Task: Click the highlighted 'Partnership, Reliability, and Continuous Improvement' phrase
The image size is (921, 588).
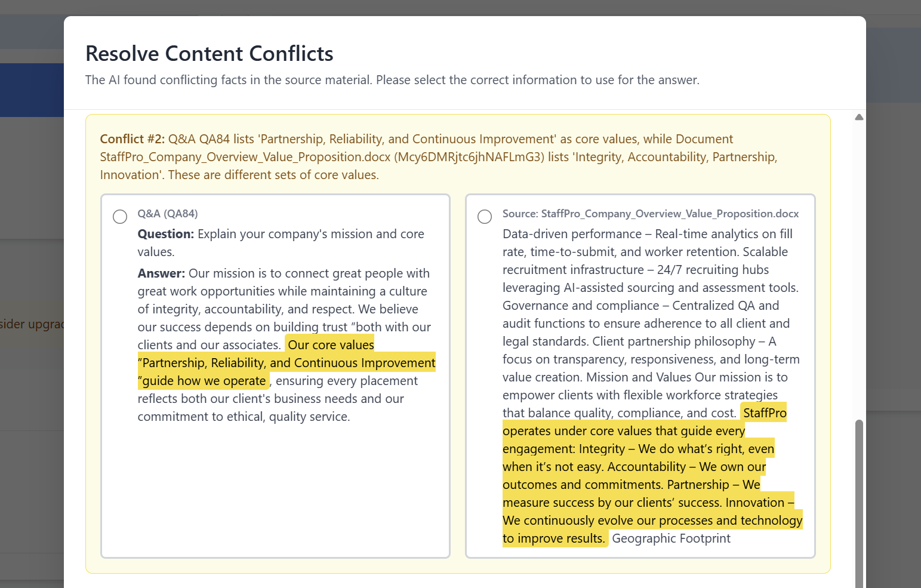Action: pos(287,362)
